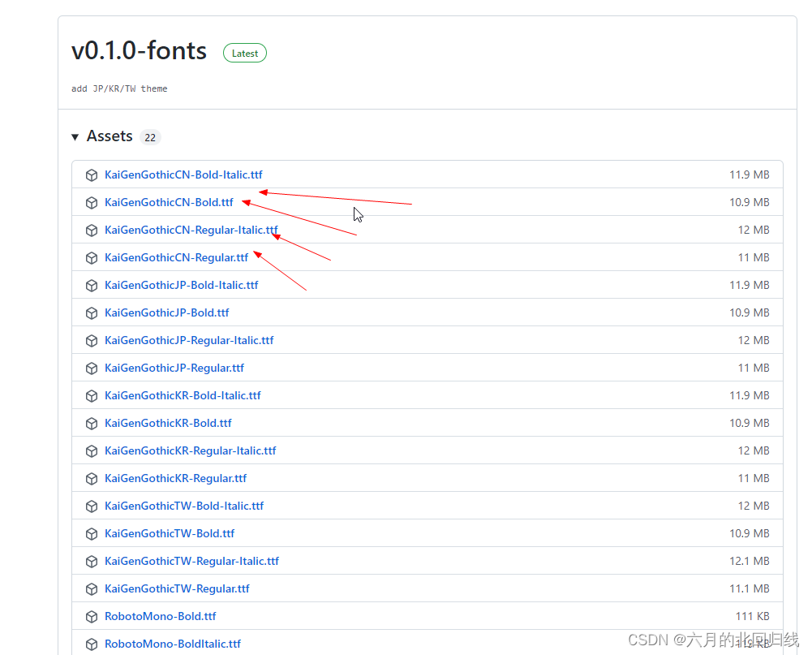Download KaiGenGothicTW-Regular-Italic.ttf
Image resolution: width=812 pixels, height=655 pixels.
(x=191, y=561)
